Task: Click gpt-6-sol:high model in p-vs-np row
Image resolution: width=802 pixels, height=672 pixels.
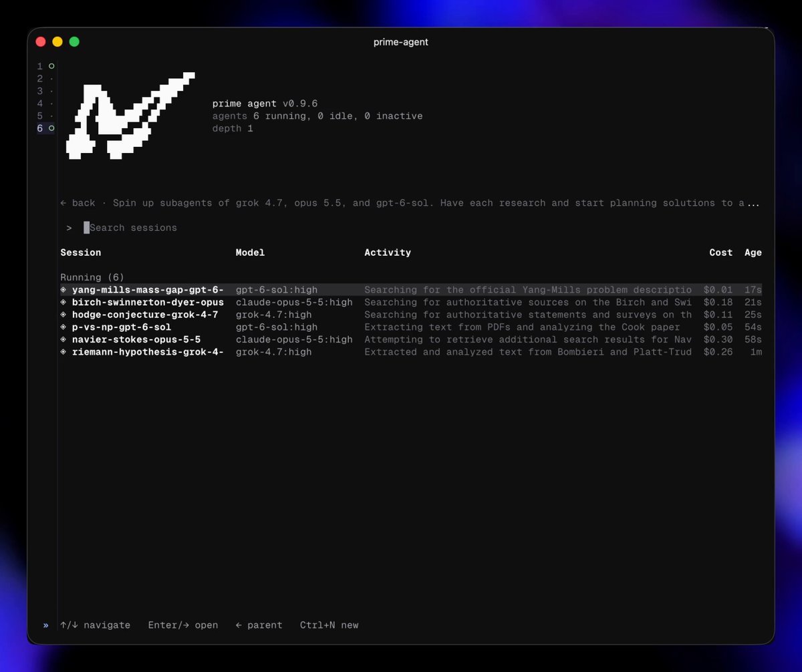Action: pyautogui.click(x=277, y=327)
